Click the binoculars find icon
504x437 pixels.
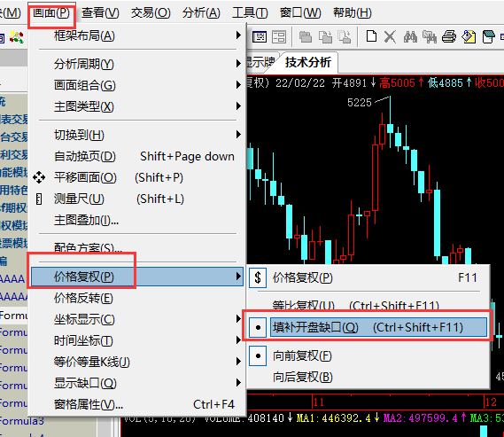tap(410, 36)
